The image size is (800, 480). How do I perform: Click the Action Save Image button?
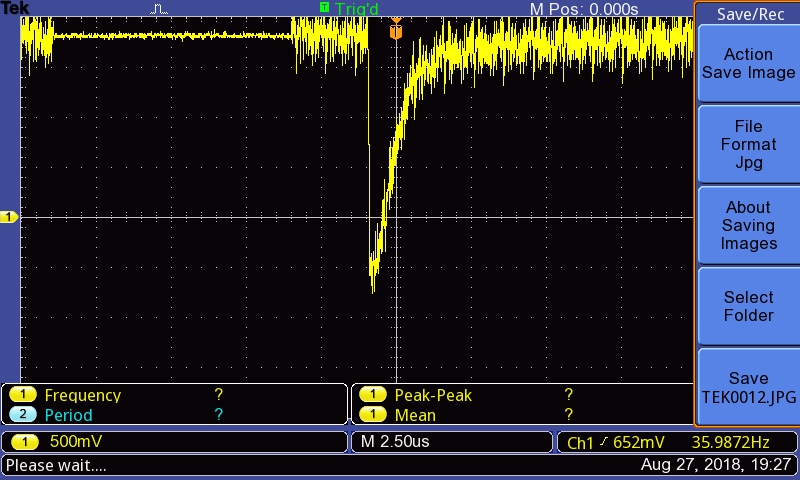click(748, 63)
